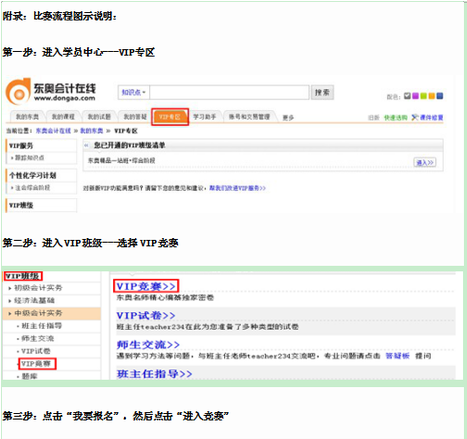Click the large 师生交流>> heading link
This screenshot has width=467, height=439.
[148, 344]
